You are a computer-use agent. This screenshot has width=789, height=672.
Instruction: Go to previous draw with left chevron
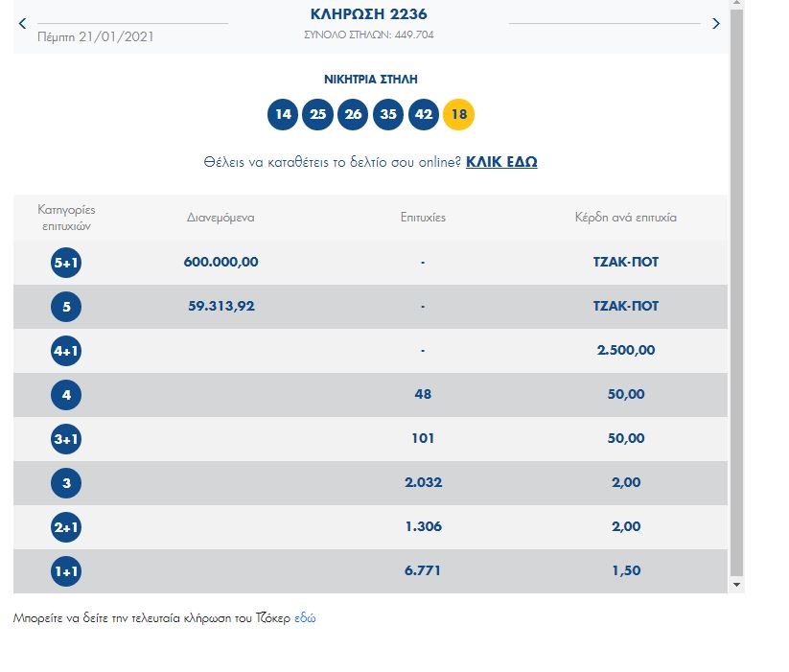point(23,24)
